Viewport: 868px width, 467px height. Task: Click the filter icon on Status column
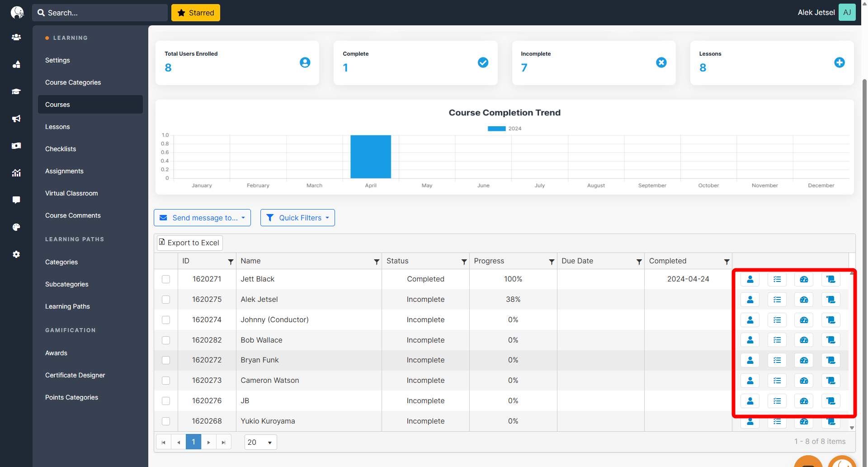click(464, 262)
